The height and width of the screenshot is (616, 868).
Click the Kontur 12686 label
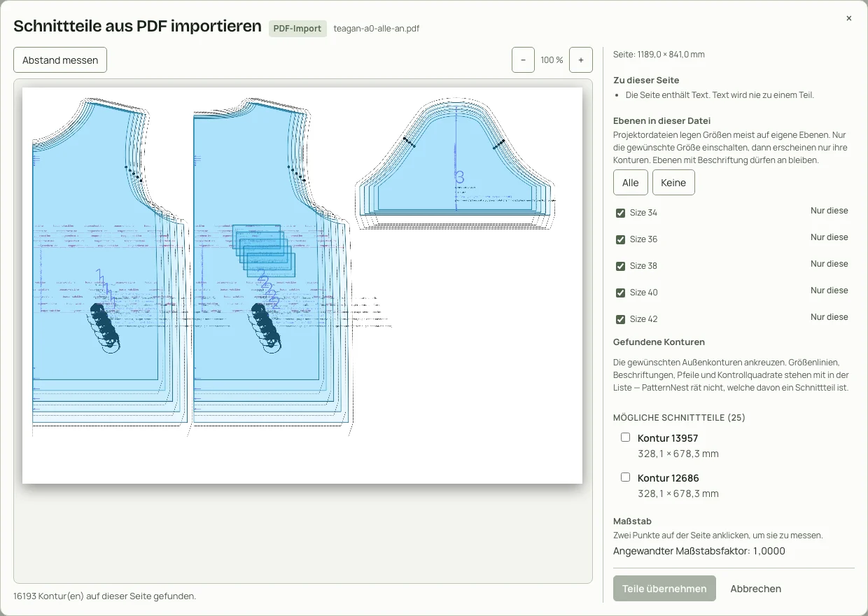pos(668,478)
